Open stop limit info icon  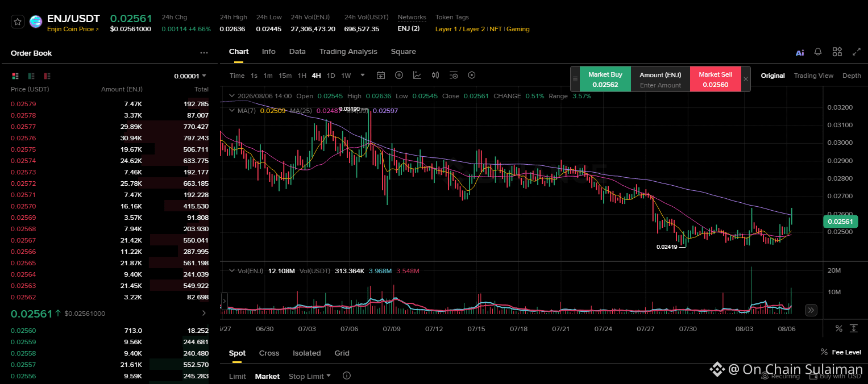(347, 375)
